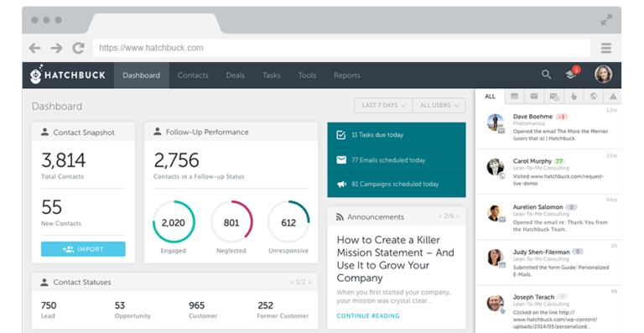Go back with browser back arrow
The width and height of the screenshot is (644, 333).
pyautogui.click(x=35, y=48)
